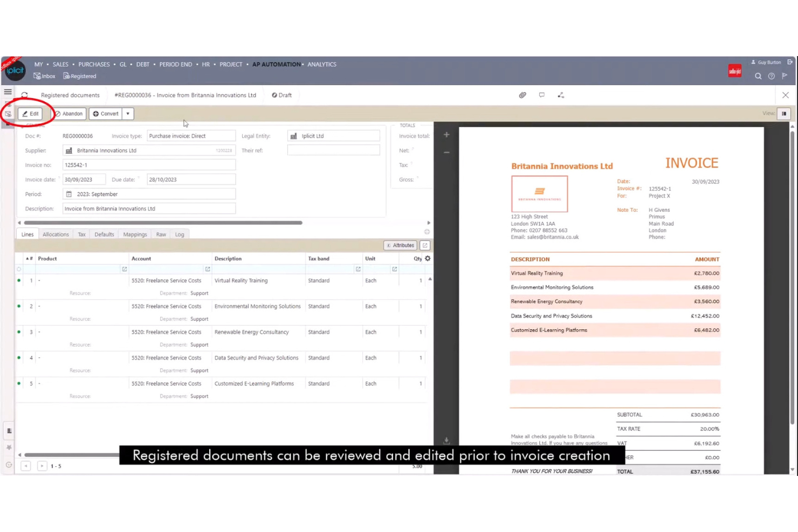Screen dimensions: 798x532
Task: Open the Legal Entity lookup field
Action: coord(334,136)
